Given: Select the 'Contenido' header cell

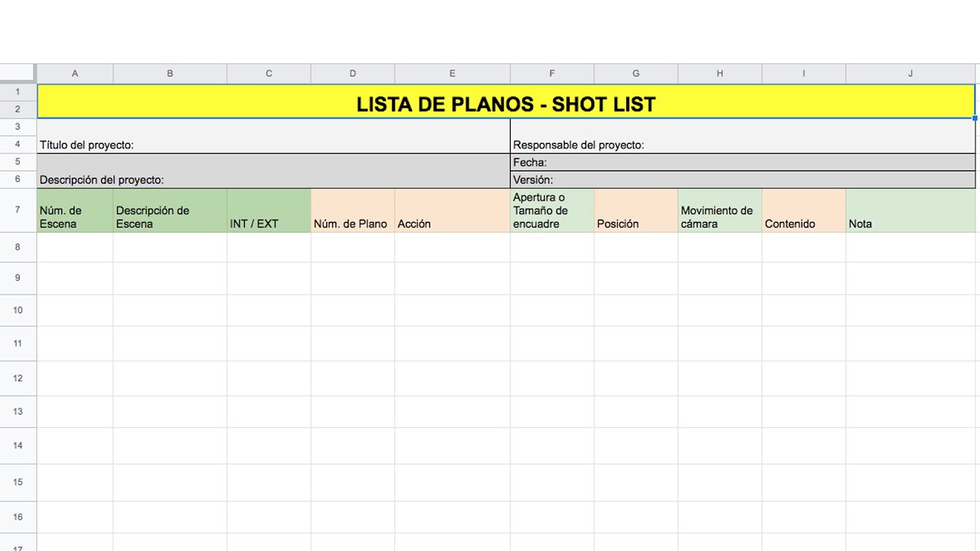Looking at the screenshot, I should point(804,210).
